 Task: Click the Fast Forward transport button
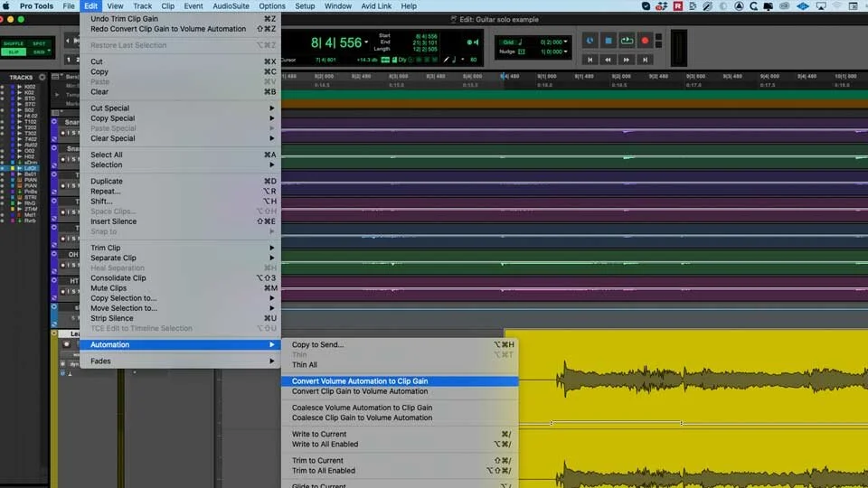pyautogui.click(x=627, y=60)
